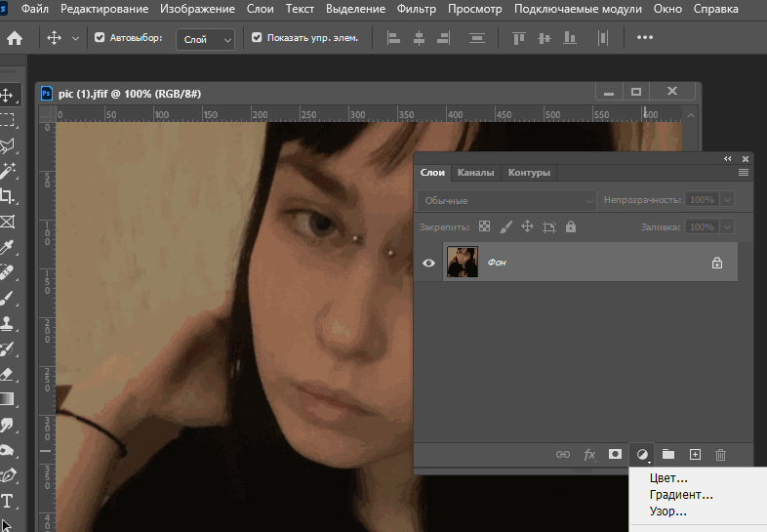The width and height of the screenshot is (767, 532).
Task: Create a new layer group folder
Action: (668, 454)
